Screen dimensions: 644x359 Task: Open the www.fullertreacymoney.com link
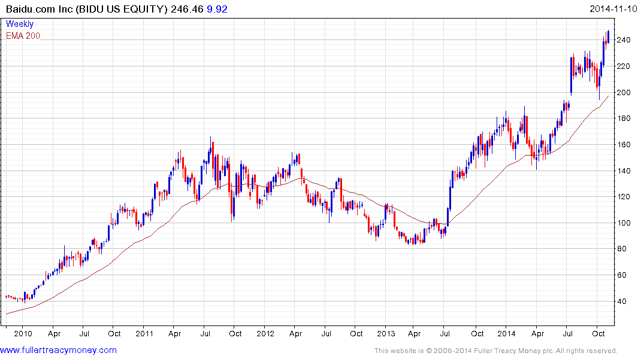point(58,350)
